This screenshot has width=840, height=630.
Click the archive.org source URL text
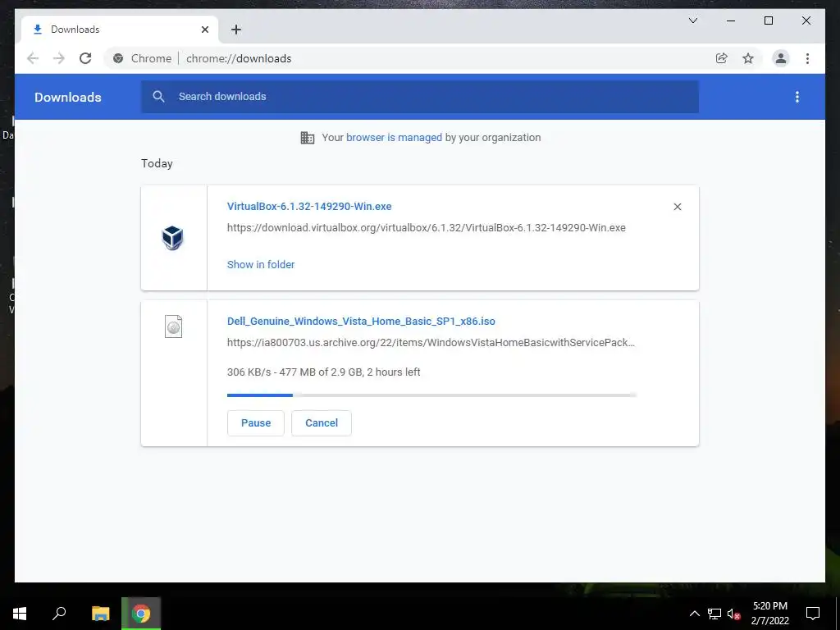431,343
